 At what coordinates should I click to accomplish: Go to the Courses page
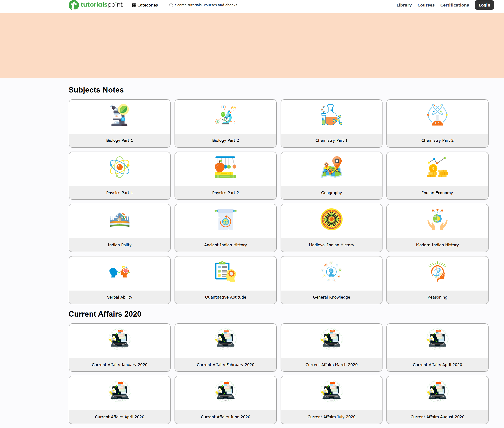pos(426,5)
